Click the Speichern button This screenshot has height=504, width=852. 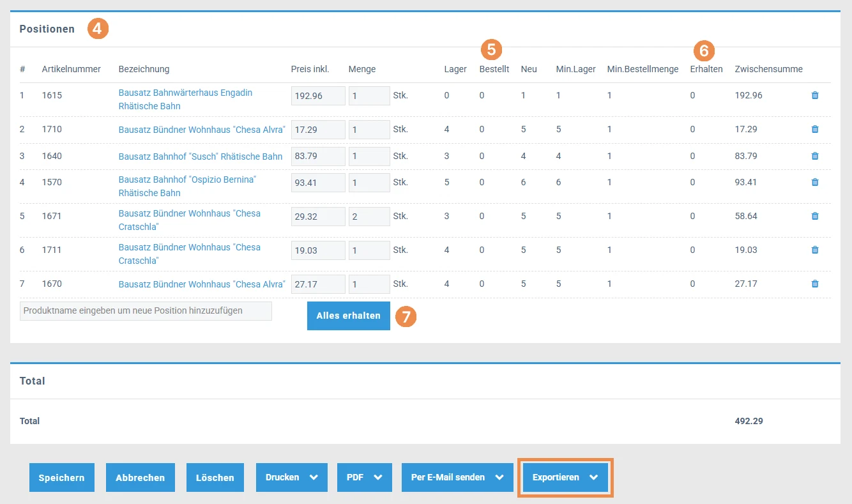pyautogui.click(x=61, y=477)
